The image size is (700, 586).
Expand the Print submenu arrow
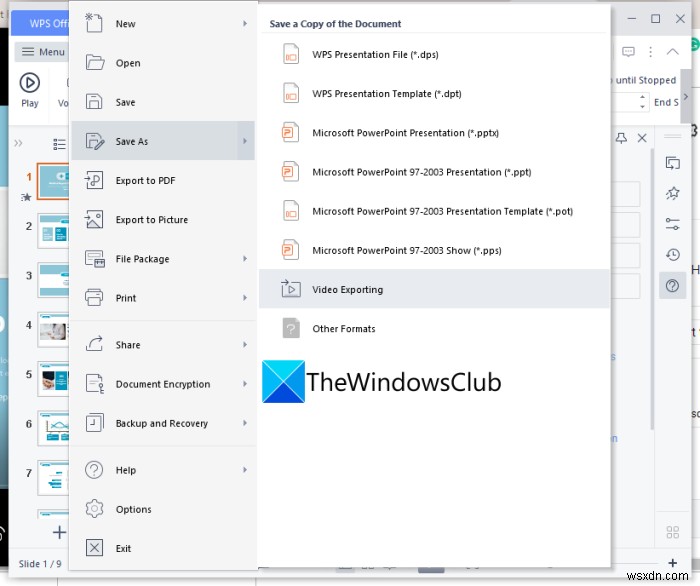pyautogui.click(x=245, y=298)
